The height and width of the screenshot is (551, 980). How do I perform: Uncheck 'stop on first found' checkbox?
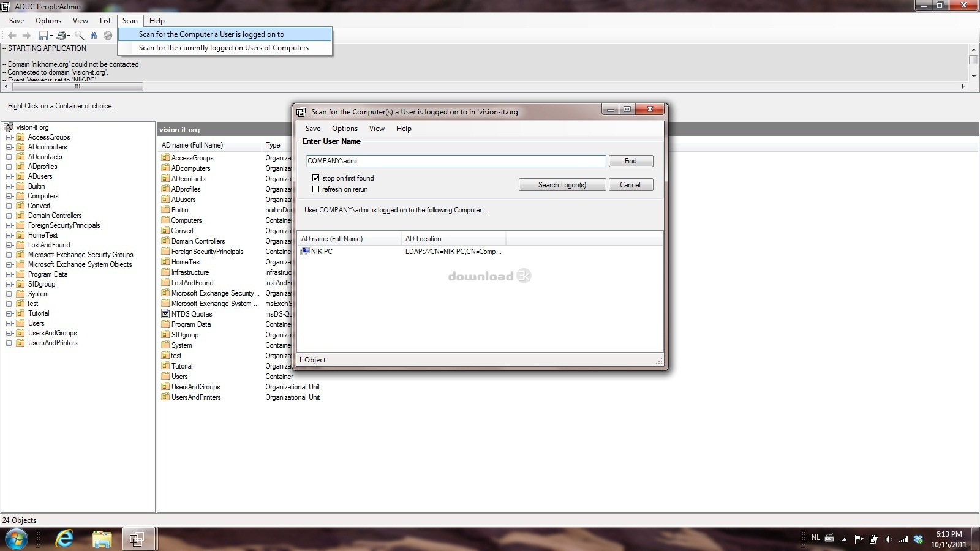[316, 178]
